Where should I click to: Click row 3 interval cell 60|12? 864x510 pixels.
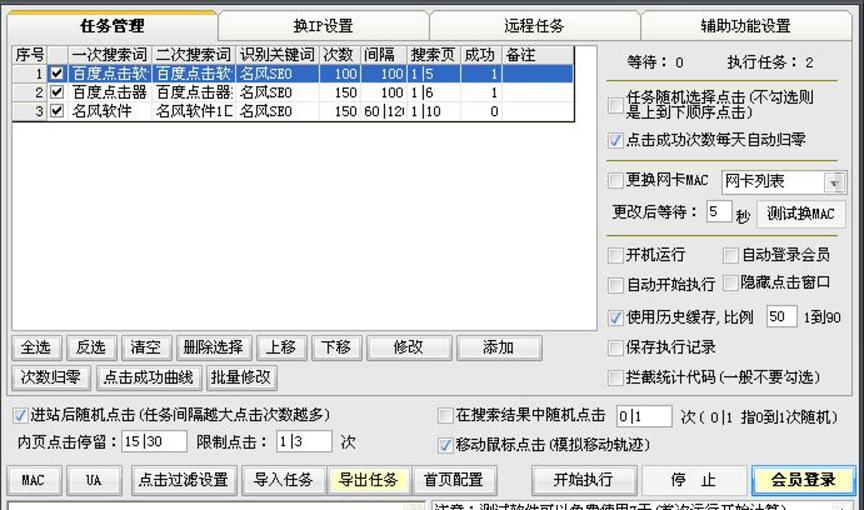click(383, 111)
